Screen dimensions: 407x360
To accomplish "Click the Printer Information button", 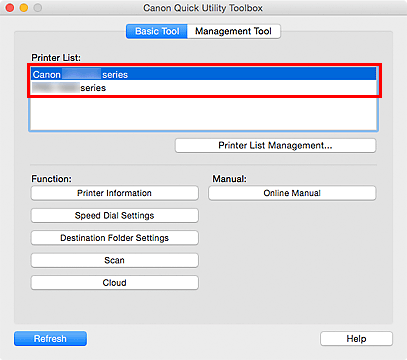I will pyautogui.click(x=115, y=193).
